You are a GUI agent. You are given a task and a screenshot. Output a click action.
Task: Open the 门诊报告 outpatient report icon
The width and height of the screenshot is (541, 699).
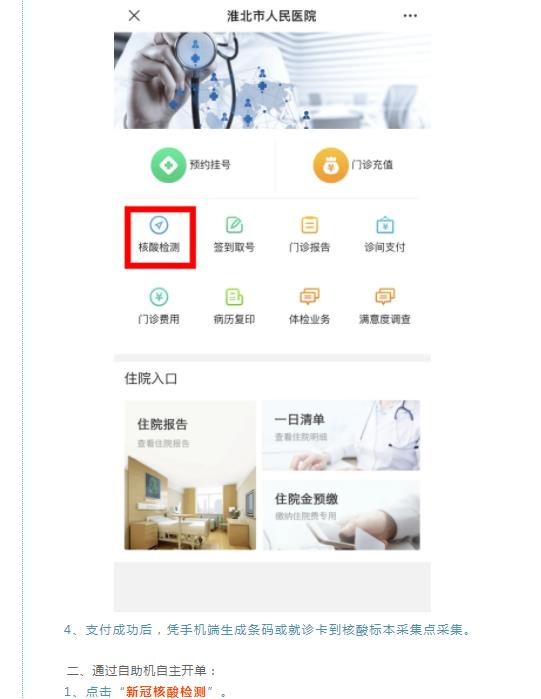(309, 235)
